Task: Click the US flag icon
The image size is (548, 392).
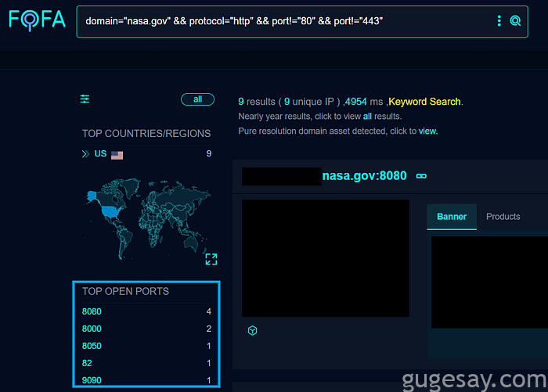Action: [117, 155]
